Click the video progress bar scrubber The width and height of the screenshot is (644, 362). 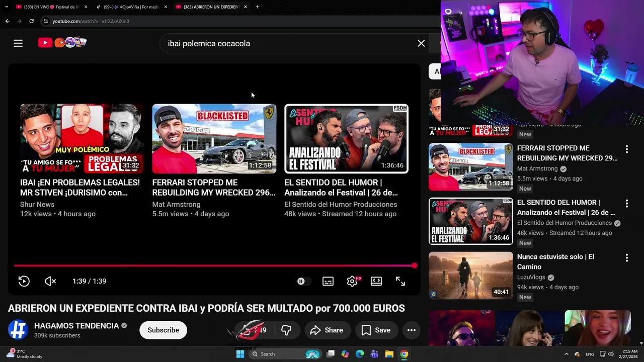[414, 265]
